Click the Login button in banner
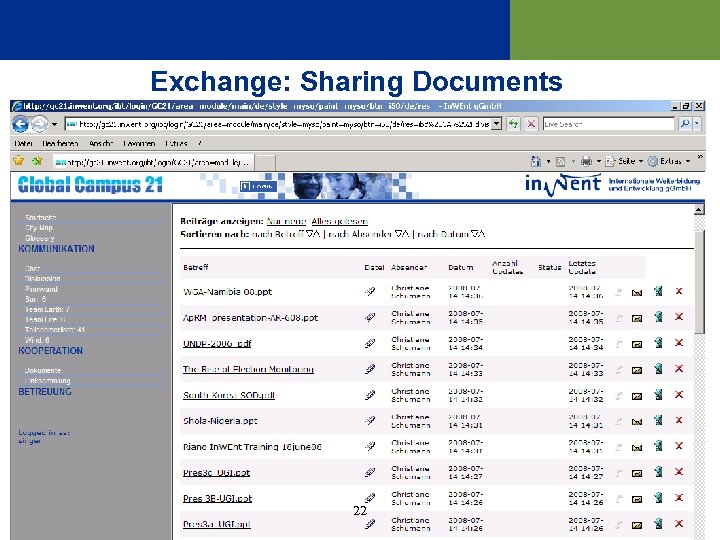The height and width of the screenshot is (540, 720). pyautogui.click(x=258, y=186)
